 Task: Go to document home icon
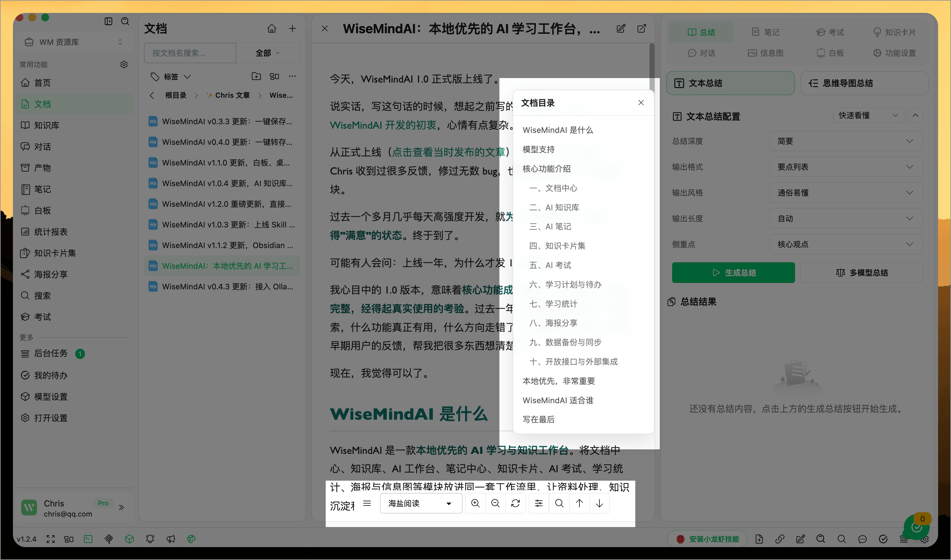272,28
